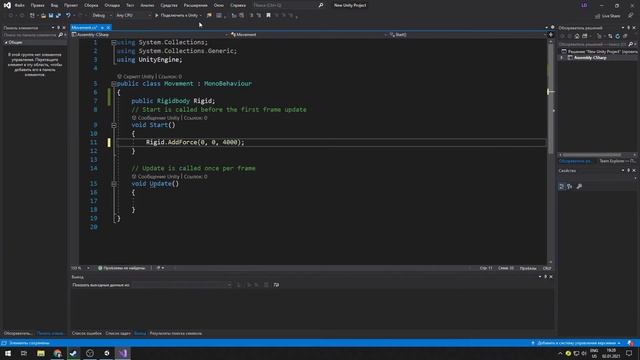The image size is (640, 360).
Task: Open the Windows Start menu
Action: tap(8, 353)
